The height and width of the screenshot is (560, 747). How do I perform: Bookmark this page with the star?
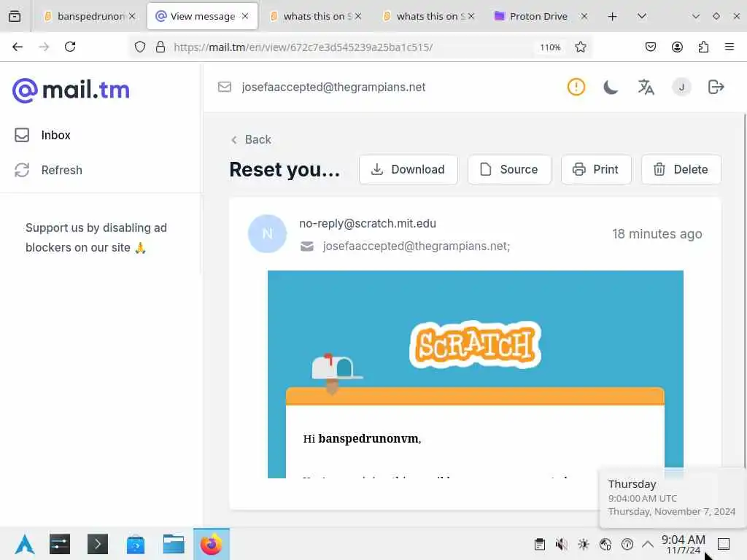580,47
